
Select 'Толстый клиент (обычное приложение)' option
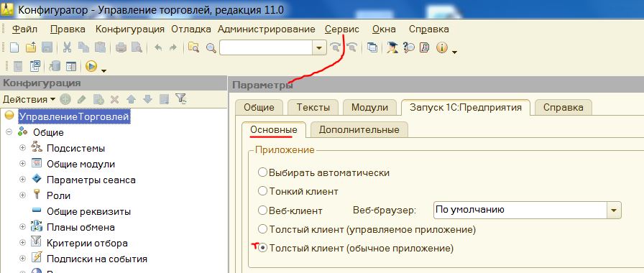pyautogui.click(x=262, y=248)
